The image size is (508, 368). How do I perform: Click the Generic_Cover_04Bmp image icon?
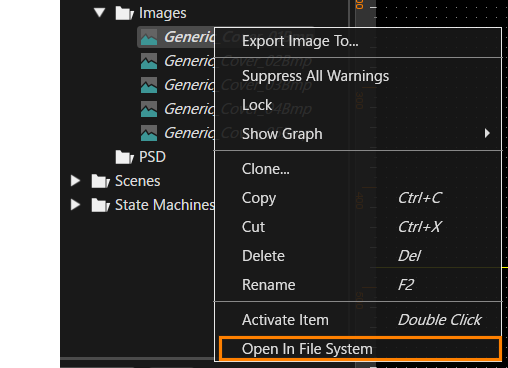tap(149, 109)
